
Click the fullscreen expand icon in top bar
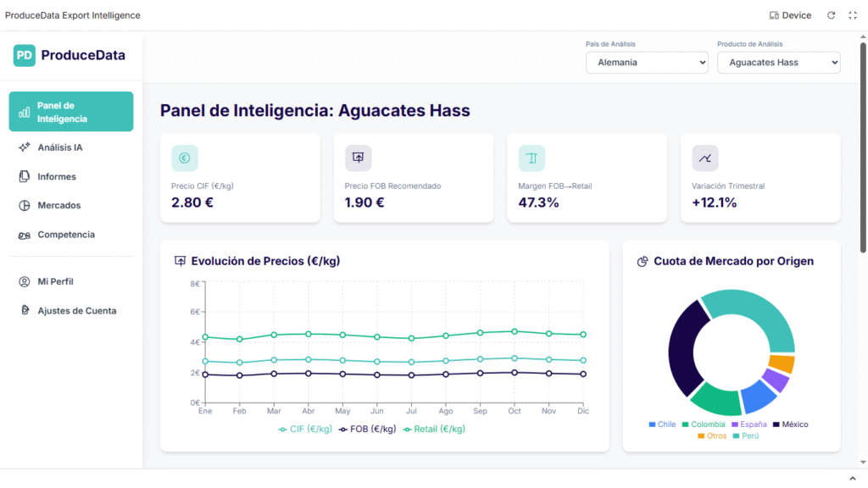pos(853,15)
